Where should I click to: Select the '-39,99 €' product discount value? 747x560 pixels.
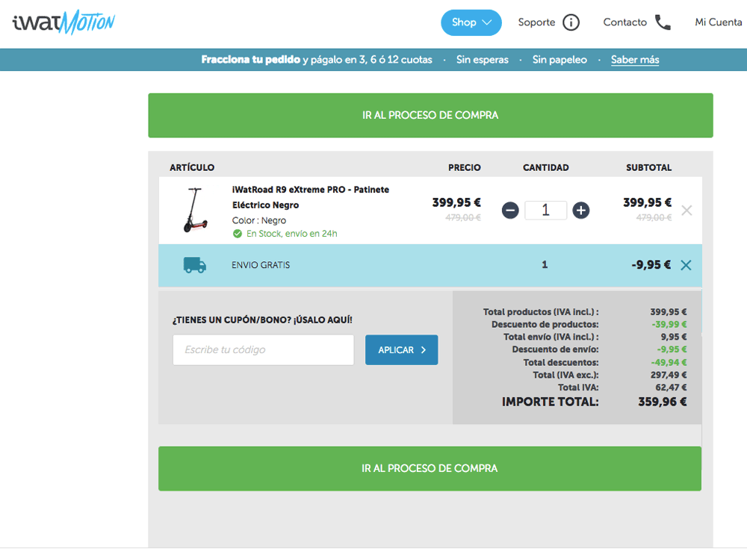pyautogui.click(x=669, y=324)
